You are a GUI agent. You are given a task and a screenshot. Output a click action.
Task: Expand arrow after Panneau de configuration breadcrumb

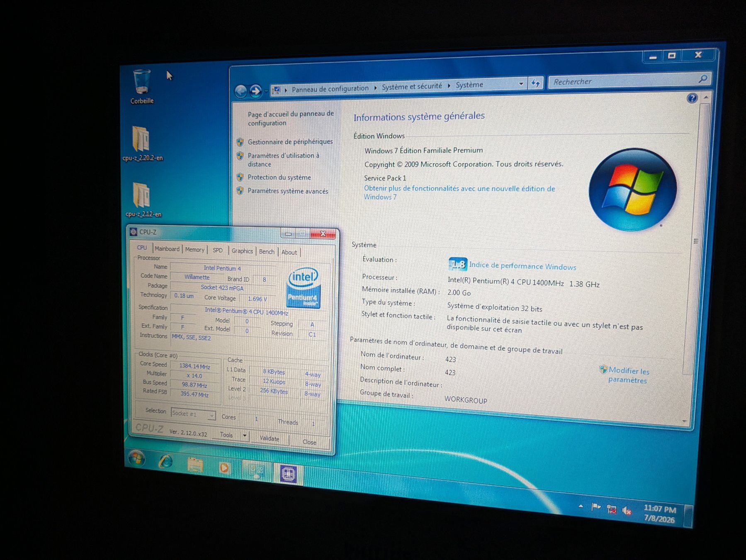375,88
